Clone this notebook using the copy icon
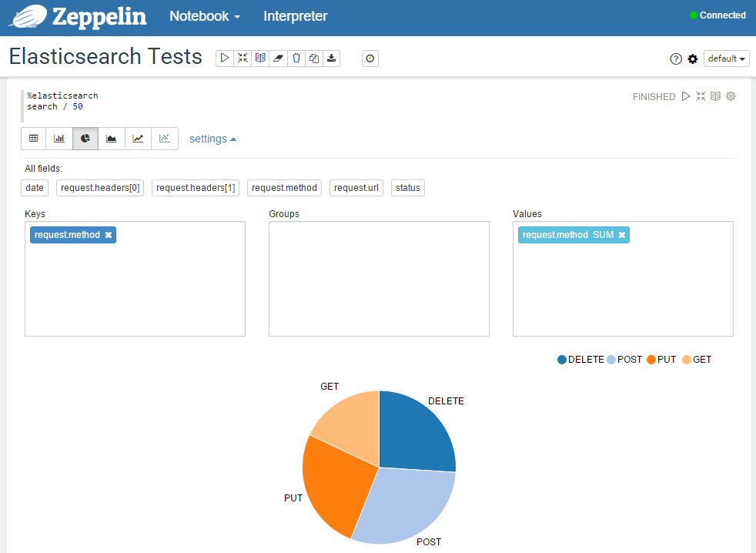 click(314, 58)
